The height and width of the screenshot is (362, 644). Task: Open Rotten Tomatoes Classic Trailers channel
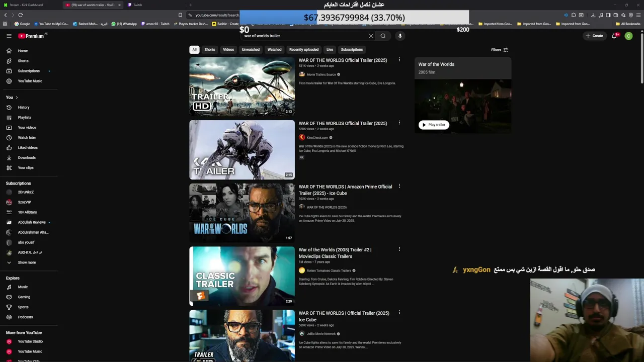(329, 270)
